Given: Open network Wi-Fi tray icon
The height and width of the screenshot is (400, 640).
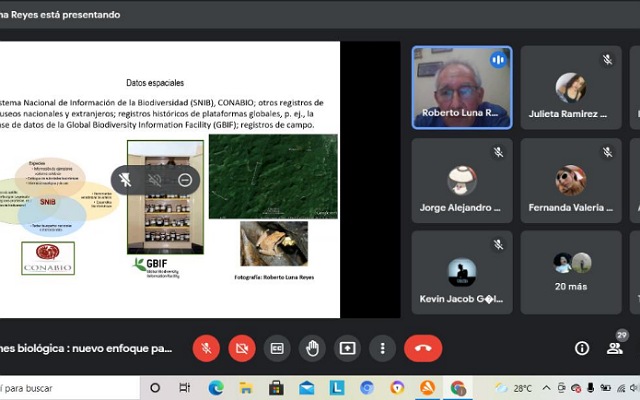Looking at the screenshot, I should (621, 388).
